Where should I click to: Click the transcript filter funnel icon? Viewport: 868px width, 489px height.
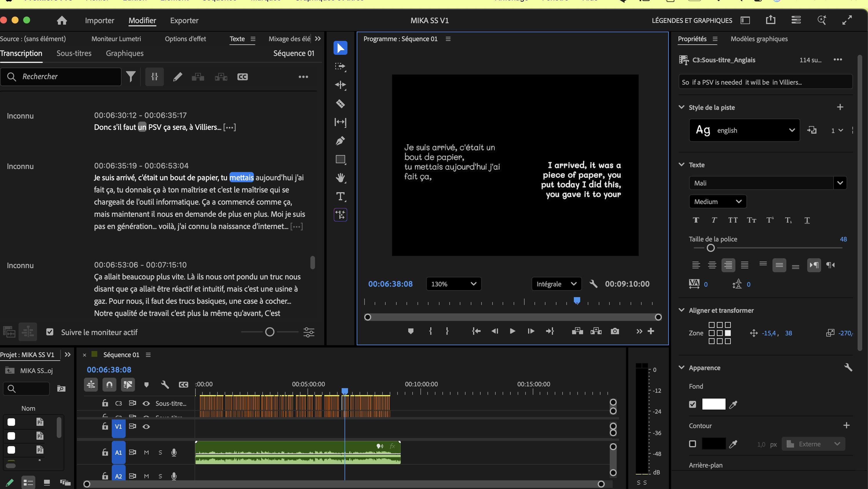131,77
